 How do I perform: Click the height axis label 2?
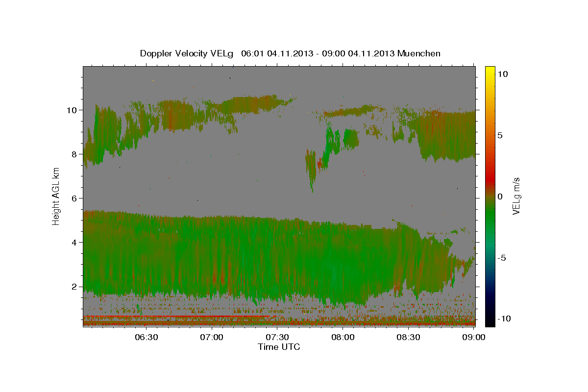(75, 286)
